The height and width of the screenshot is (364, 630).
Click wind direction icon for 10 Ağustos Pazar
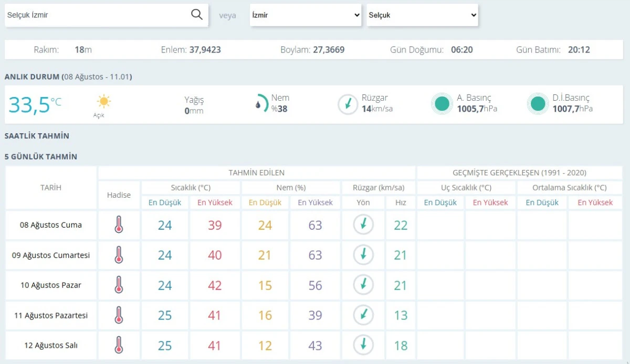tap(363, 285)
